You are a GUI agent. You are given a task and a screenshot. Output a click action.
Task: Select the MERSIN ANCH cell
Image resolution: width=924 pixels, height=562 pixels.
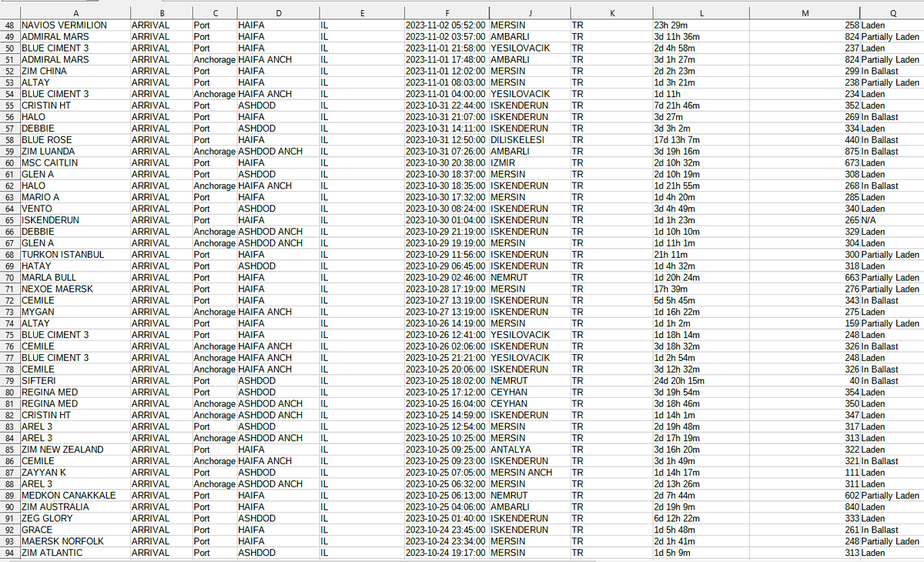coord(529,473)
